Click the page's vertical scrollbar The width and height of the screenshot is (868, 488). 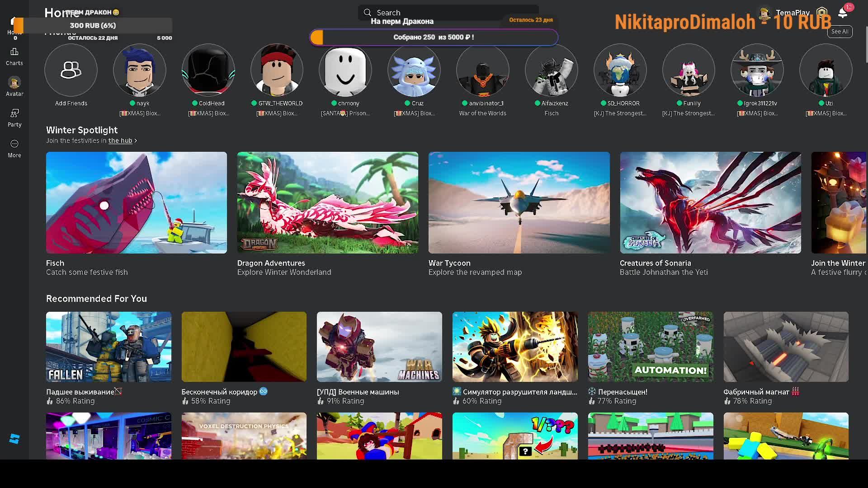point(866,45)
